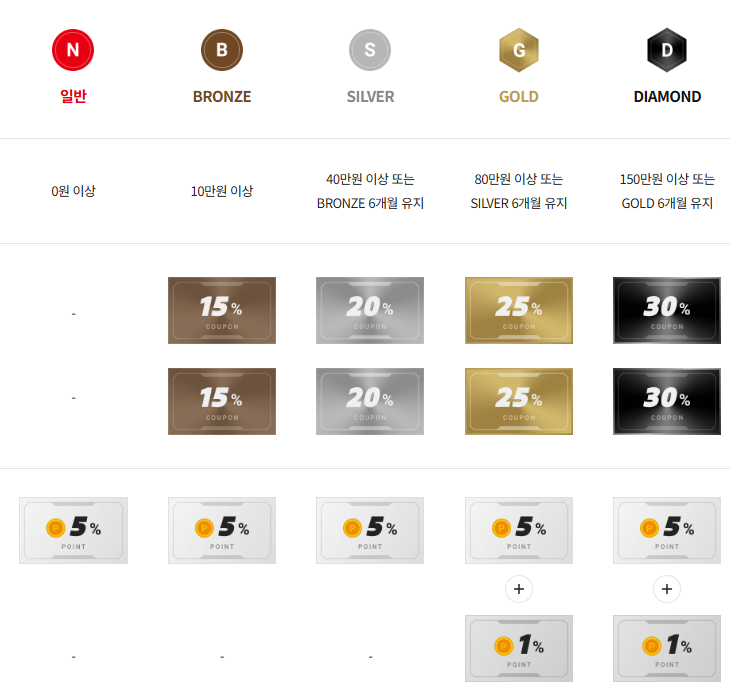Viewport: 730px width, 690px height.
Task: Select the top Bronze 15% coupon
Action: 222,310
